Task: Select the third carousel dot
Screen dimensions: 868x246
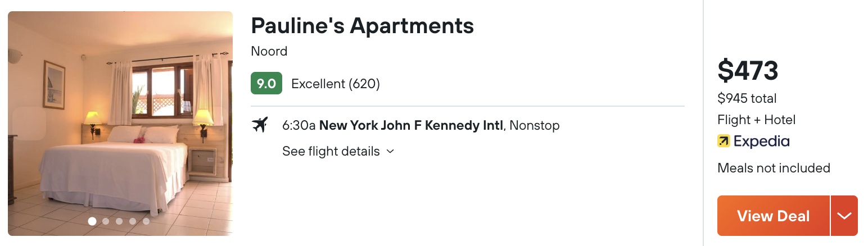Action: point(119,221)
